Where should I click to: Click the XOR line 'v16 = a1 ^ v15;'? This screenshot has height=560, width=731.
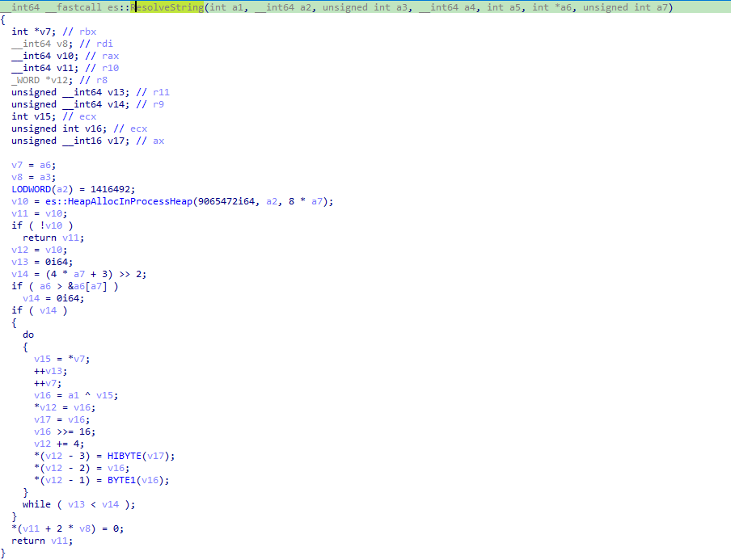(x=76, y=395)
